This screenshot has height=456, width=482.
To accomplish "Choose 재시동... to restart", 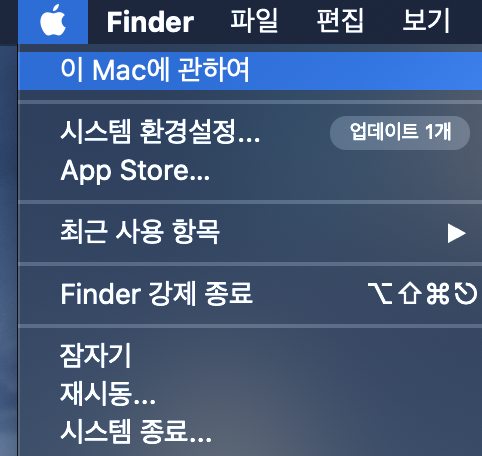I will tap(250, 394).
